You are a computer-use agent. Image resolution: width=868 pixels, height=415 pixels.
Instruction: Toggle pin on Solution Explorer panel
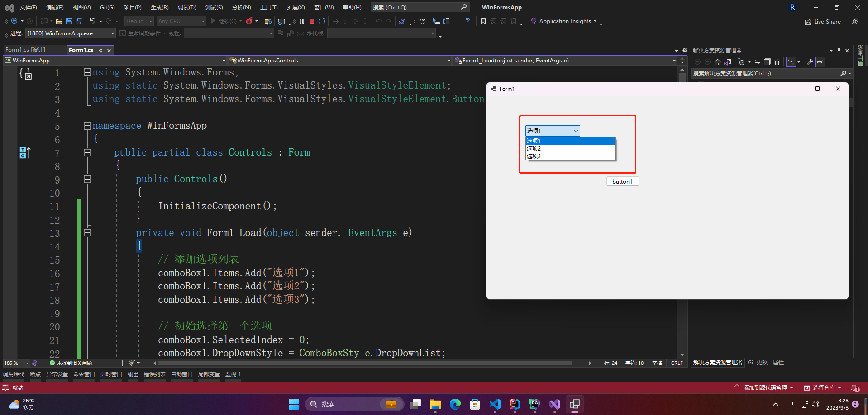pos(839,50)
